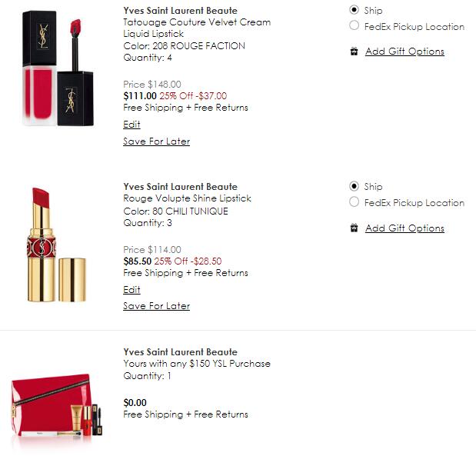This screenshot has width=476, height=456.
Task: Click Yves Saint Laurent Beaute brand of gift item
Action: pos(180,352)
